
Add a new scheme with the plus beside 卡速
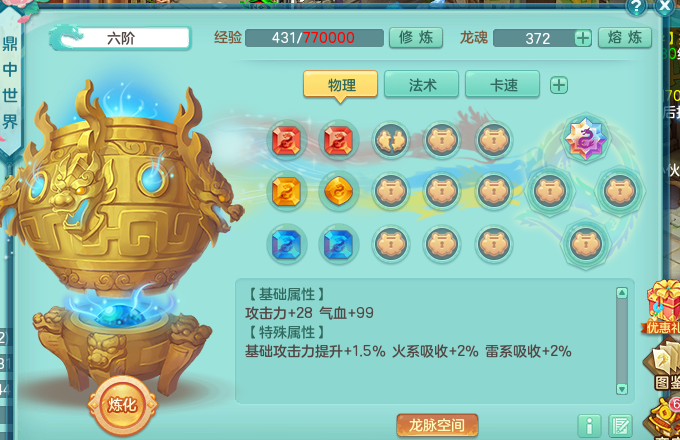(x=559, y=85)
